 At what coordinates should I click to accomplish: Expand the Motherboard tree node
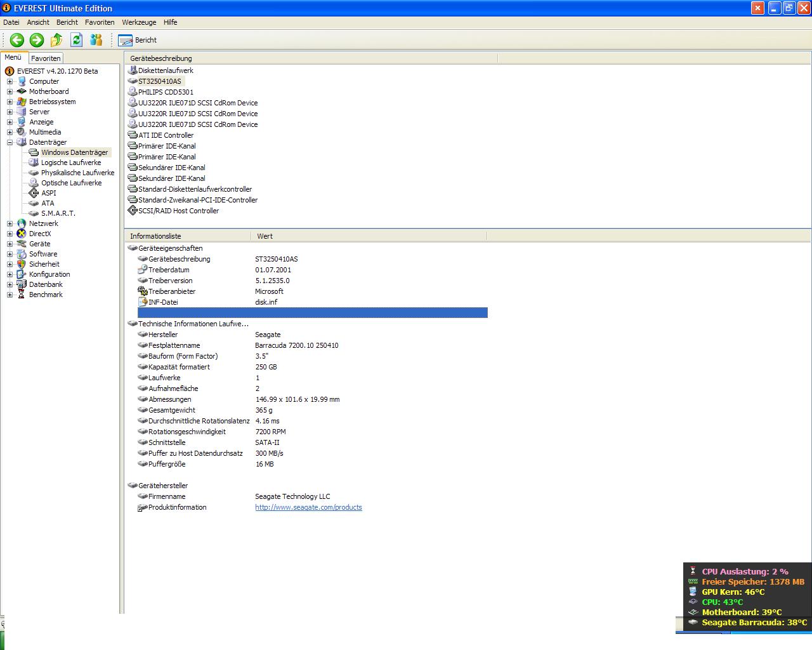pyautogui.click(x=10, y=91)
